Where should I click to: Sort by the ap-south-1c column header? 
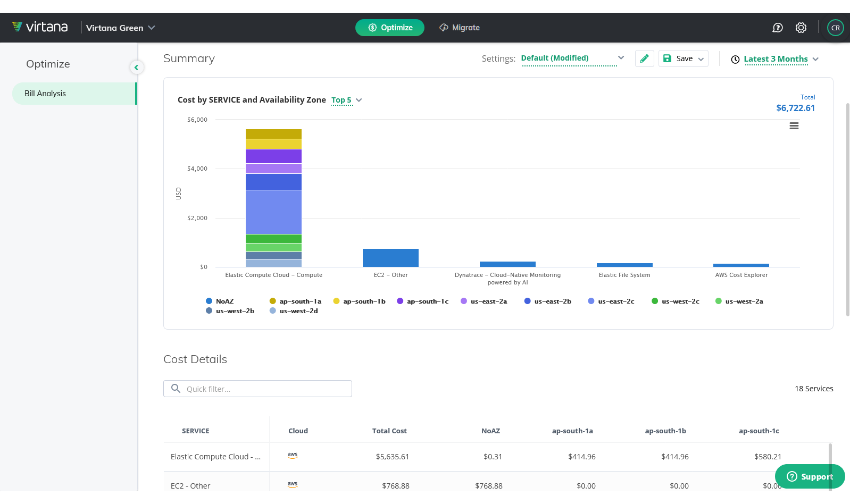[759, 431]
